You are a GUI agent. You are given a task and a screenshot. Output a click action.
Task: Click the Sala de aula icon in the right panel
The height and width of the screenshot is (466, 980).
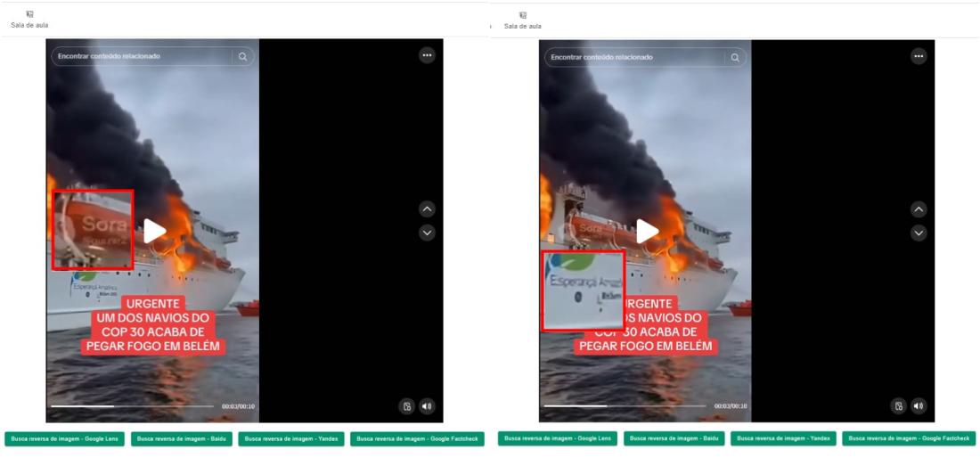click(523, 15)
